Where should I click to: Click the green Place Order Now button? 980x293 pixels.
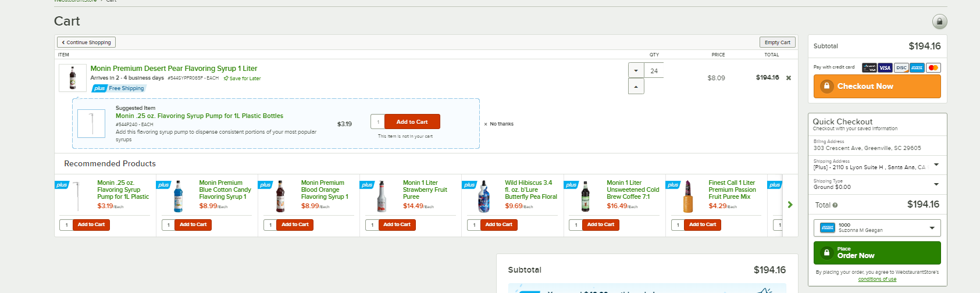877,253
